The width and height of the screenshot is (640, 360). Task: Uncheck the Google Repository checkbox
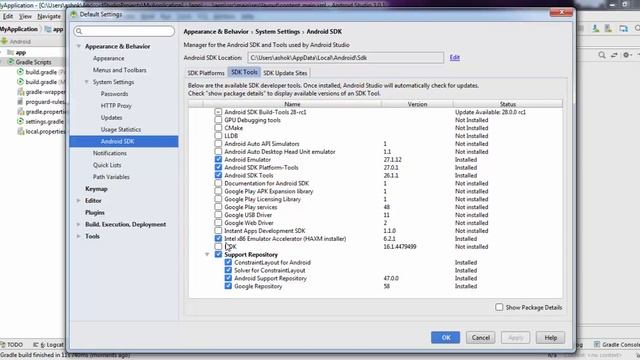(228, 286)
